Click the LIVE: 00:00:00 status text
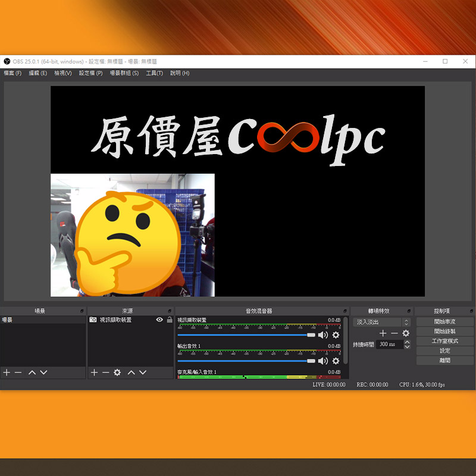This screenshot has width=476, height=476. point(329,384)
